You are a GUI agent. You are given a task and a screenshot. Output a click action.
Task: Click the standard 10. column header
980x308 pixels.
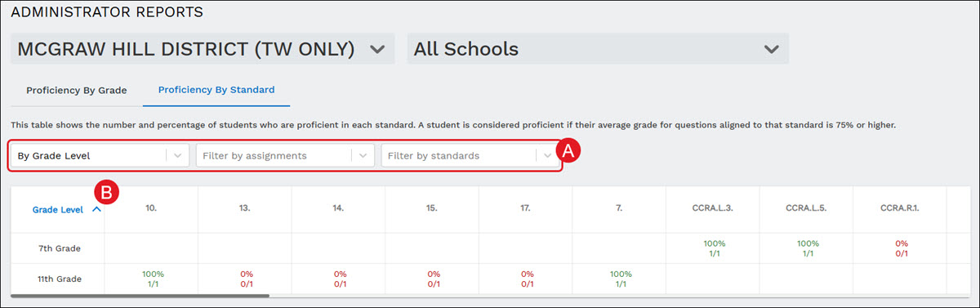(151, 209)
